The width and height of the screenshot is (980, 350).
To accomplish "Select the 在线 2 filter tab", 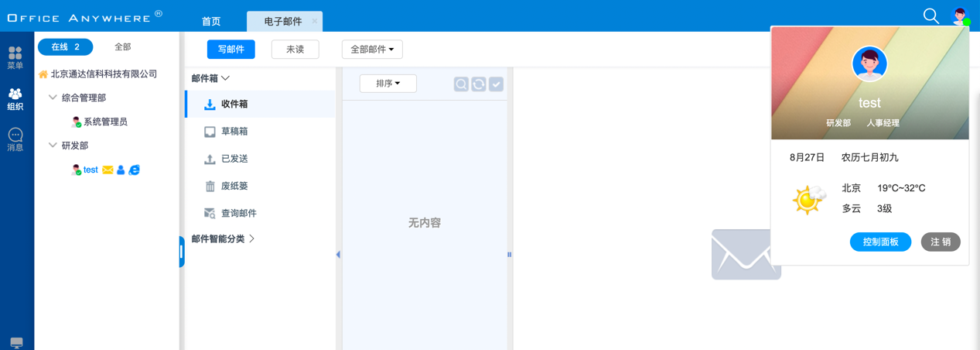I will coord(66,47).
